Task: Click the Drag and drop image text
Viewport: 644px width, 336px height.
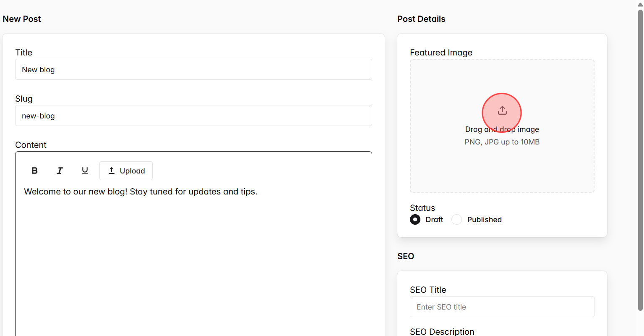Action: [x=502, y=129]
